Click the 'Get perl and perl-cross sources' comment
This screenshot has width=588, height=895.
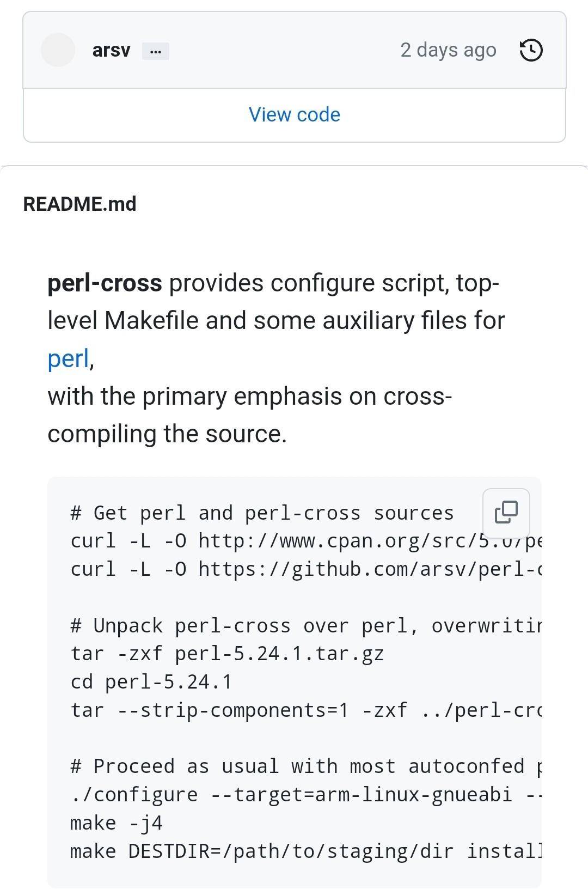coord(262,513)
